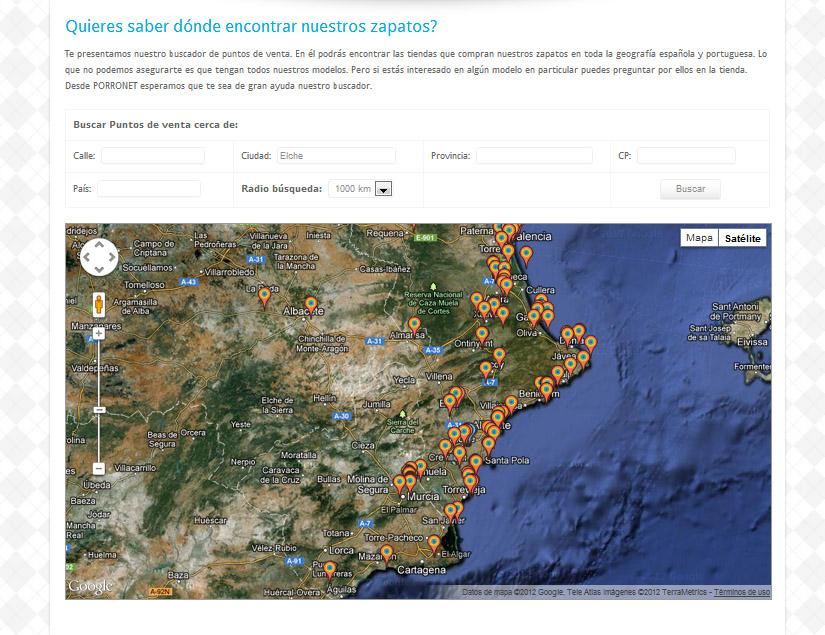The width and height of the screenshot is (825, 635).
Task: Pan the map up with the arrow control
Action: coord(98,245)
